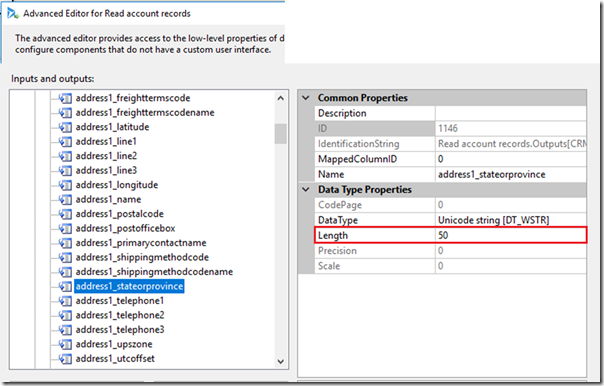Click the Description value field
604x386 pixels.
tap(511, 113)
